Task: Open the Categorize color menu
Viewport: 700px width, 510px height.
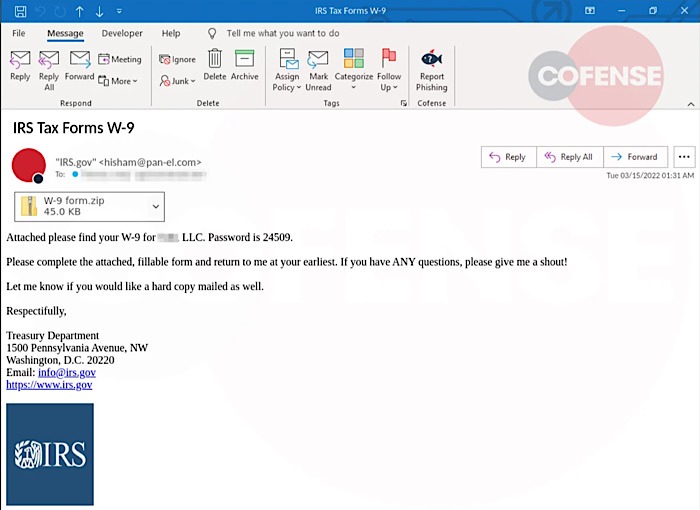Action: coord(354,71)
